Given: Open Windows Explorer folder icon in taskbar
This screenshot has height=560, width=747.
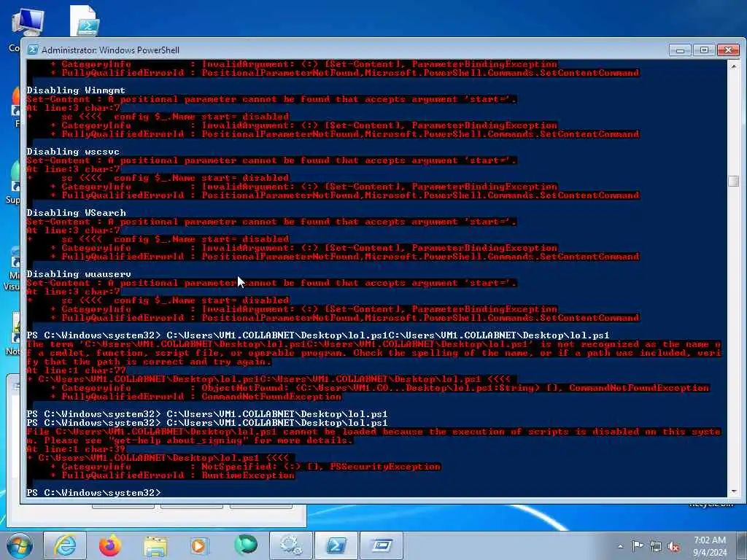Looking at the screenshot, I should coord(155,545).
